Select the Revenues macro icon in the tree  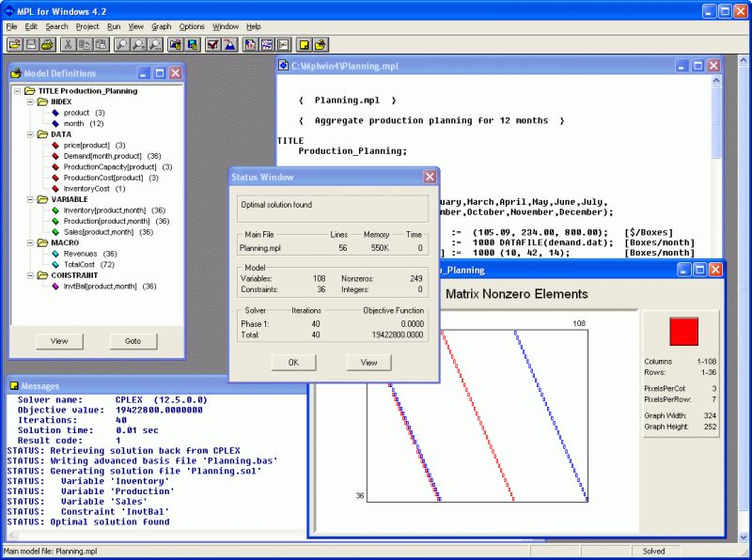55,254
